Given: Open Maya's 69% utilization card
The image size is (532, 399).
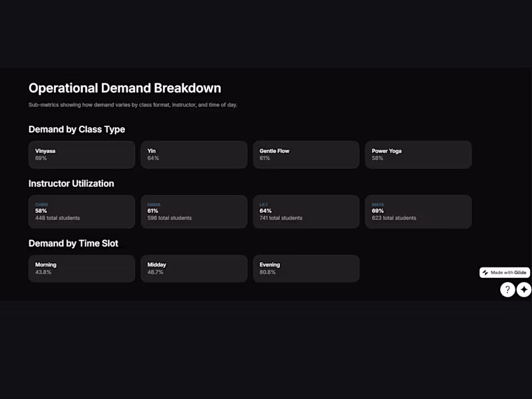Looking at the screenshot, I should [x=418, y=211].
